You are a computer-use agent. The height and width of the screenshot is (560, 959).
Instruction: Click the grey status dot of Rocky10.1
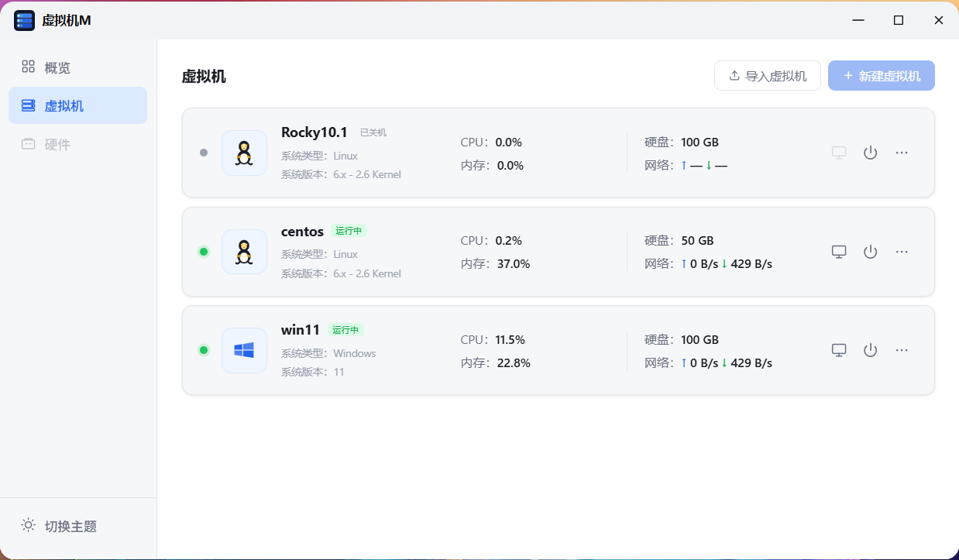(x=204, y=153)
